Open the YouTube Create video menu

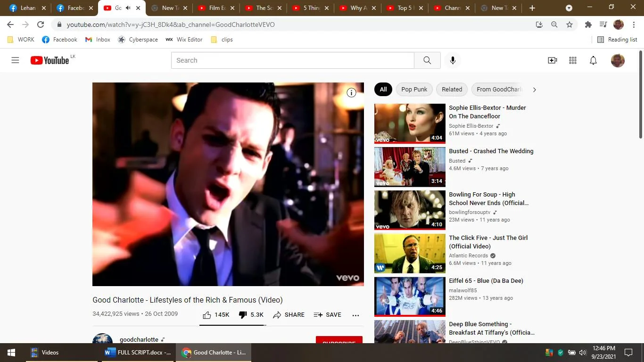[x=552, y=60]
